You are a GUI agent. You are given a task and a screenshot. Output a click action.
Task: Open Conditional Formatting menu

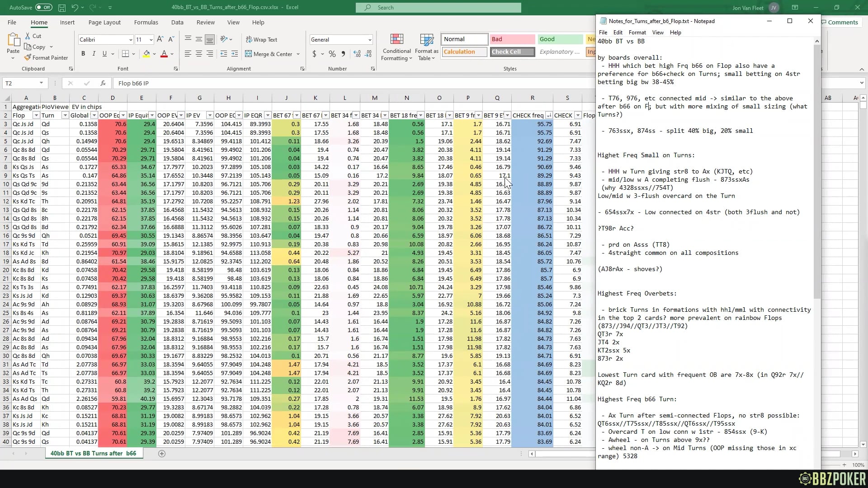coord(396,47)
